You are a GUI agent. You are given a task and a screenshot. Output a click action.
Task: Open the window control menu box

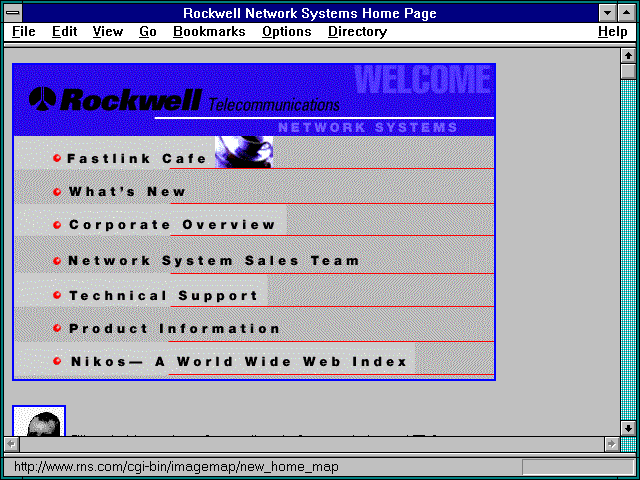(13, 13)
